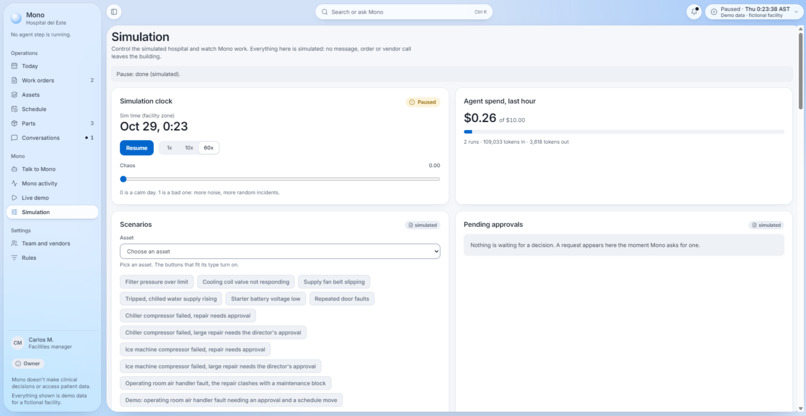The height and width of the screenshot is (416, 806).
Task: Trigger Starter battery voltage low scenario
Action: [x=266, y=299]
